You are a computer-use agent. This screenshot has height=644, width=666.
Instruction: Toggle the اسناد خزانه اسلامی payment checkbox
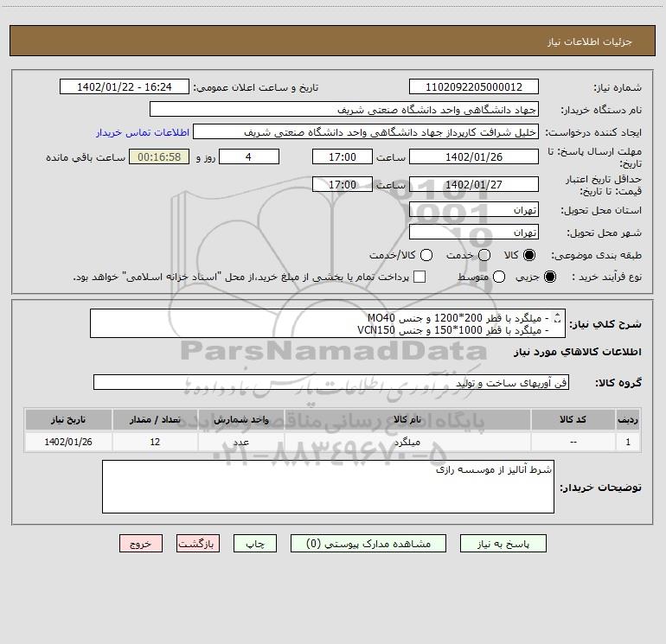tap(419, 277)
